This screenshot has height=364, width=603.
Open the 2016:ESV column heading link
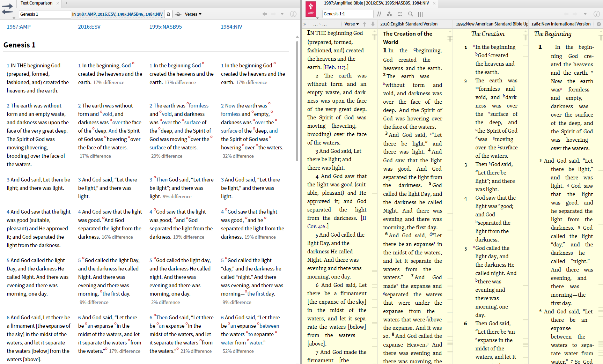(89, 27)
